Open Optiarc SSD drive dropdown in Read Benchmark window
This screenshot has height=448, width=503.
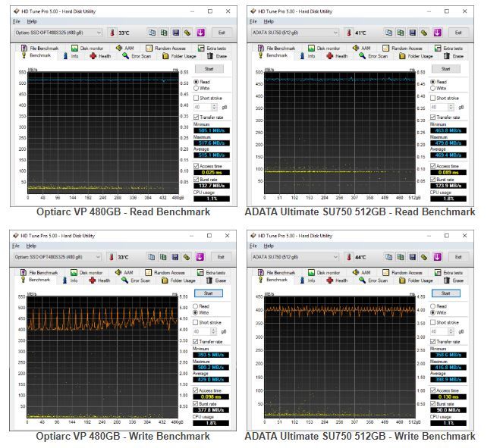pos(58,33)
